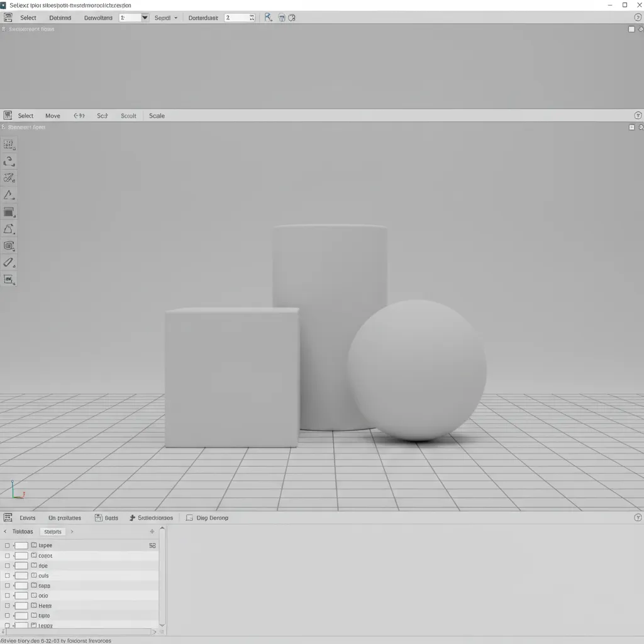Select the triangle angle tool in left toolbar
The height and width of the screenshot is (644, 644).
[9, 195]
